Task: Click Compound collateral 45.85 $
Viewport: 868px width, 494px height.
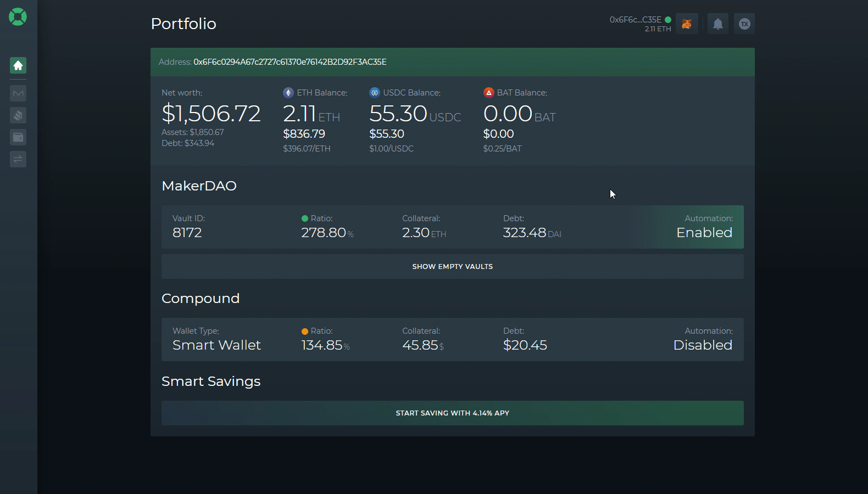Action: [423, 345]
